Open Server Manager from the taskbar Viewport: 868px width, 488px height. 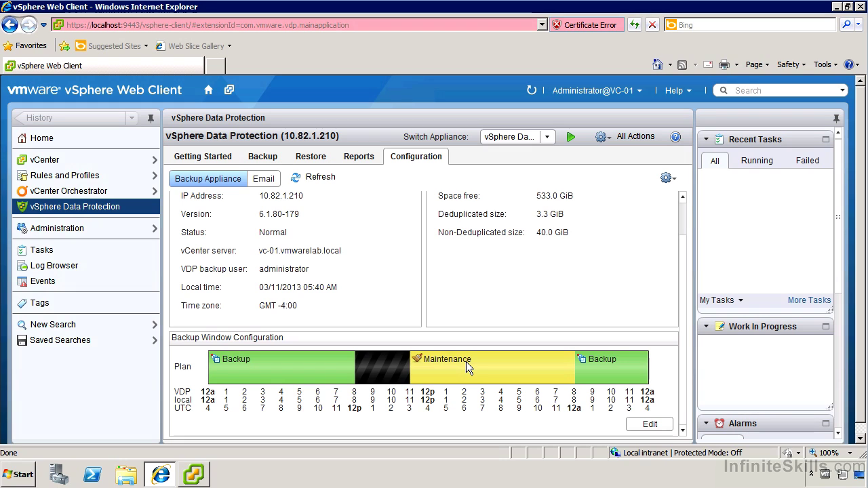pyautogui.click(x=59, y=474)
